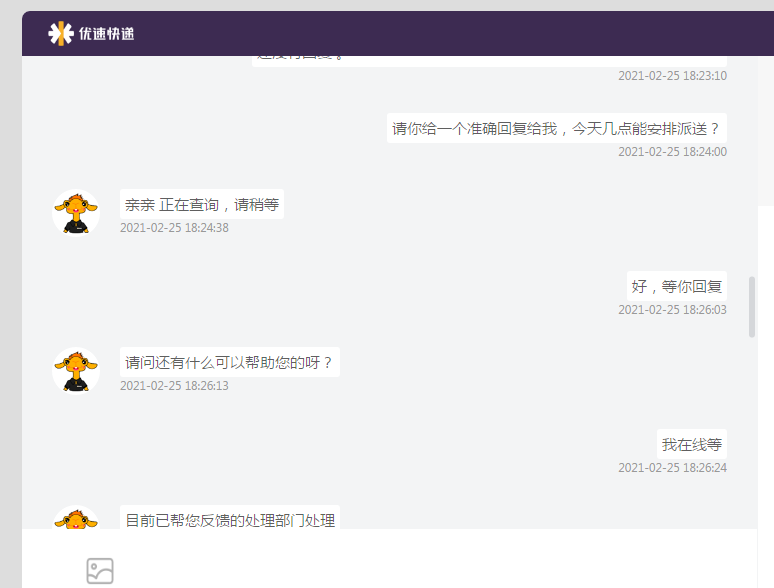Click the message input field at the bottom

(x=389, y=558)
